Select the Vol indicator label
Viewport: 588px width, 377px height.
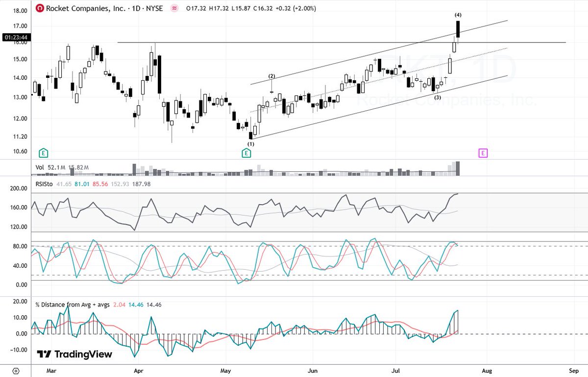40,167
